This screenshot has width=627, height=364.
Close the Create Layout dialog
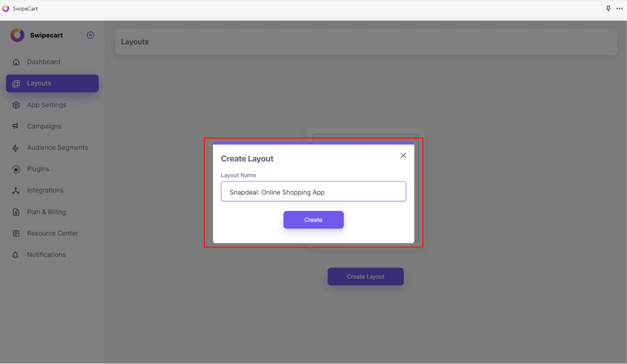[x=403, y=155]
